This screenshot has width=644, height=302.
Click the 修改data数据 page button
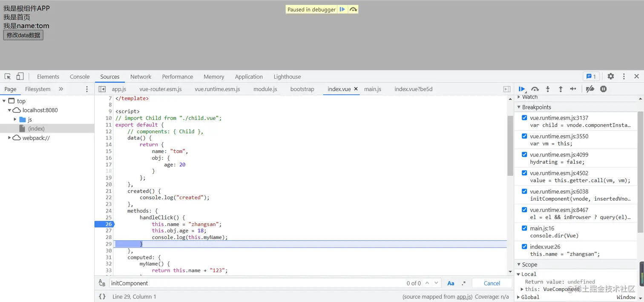[x=23, y=35]
